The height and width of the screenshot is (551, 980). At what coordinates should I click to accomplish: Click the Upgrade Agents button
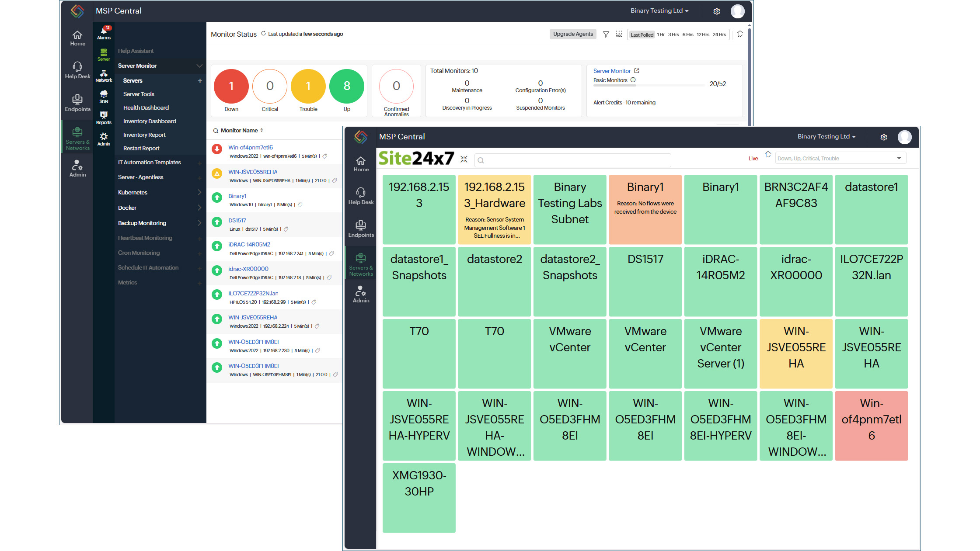(x=572, y=34)
